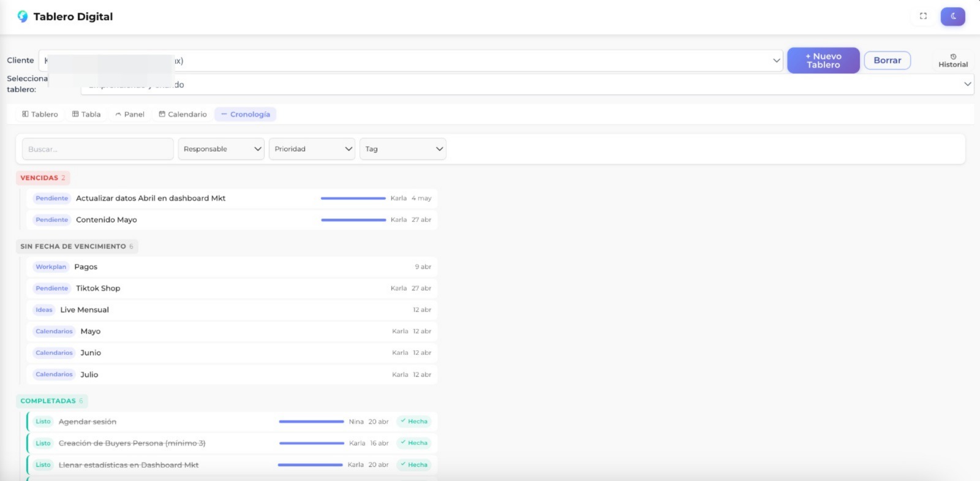
Task: Switch to the Tabla tab
Action: pos(86,115)
